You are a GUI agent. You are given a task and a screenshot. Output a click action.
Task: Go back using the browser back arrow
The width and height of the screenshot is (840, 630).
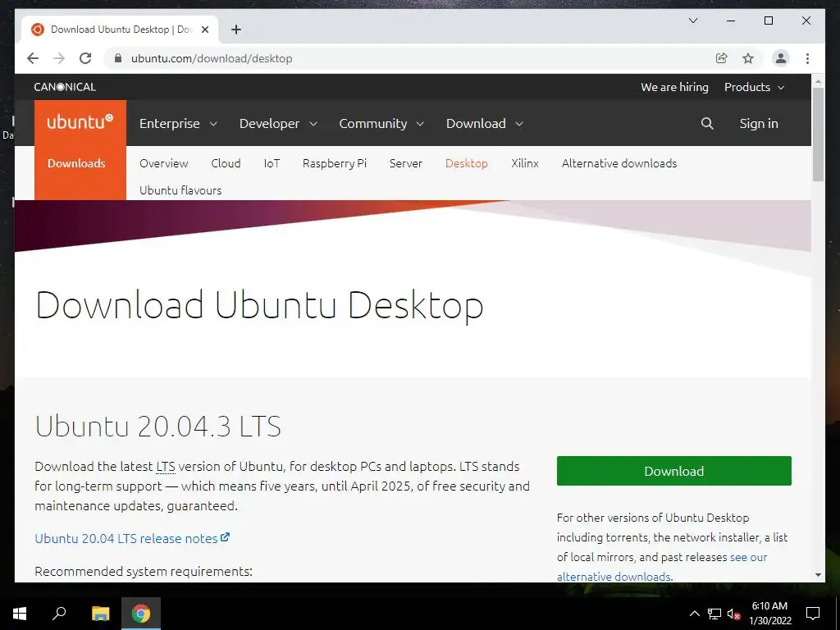[33, 58]
